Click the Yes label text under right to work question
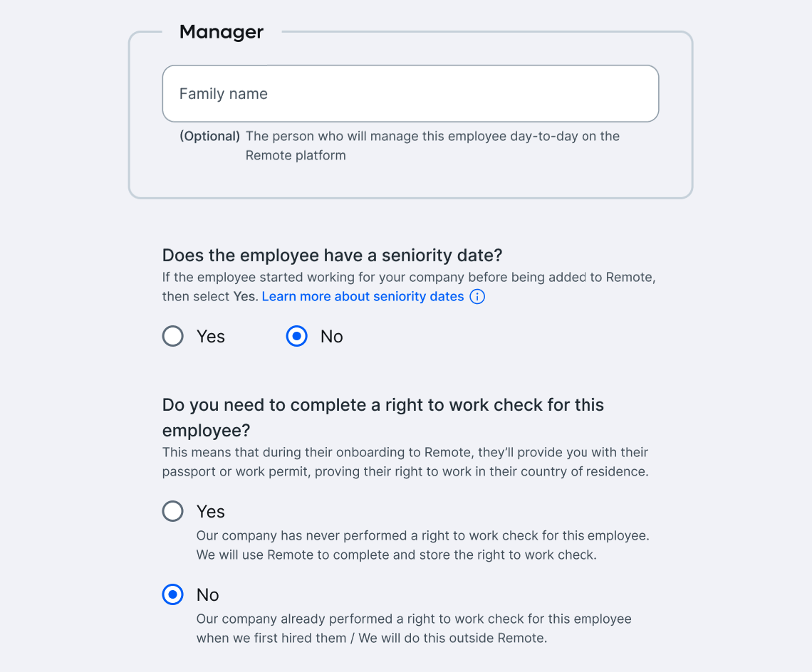Image resolution: width=812 pixels, height=672 pixels. 211,512
